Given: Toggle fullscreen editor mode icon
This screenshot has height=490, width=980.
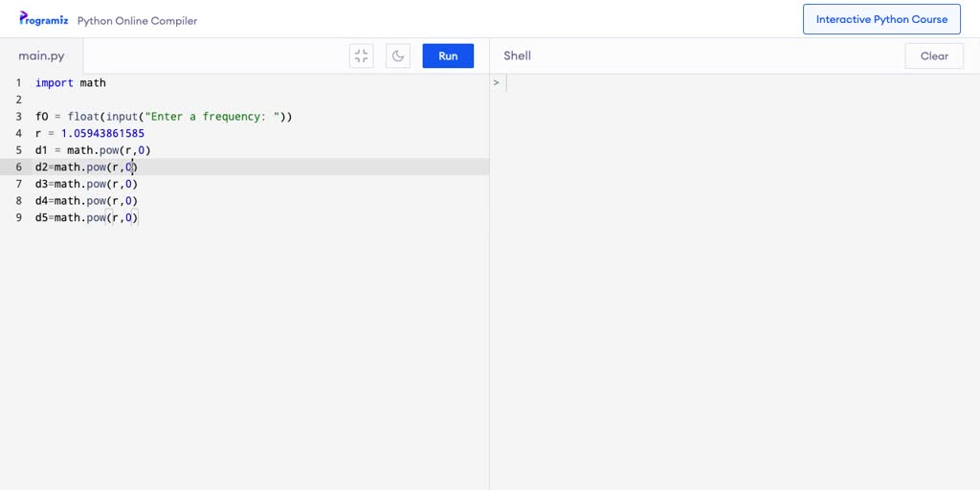Looking at the screenshot, I should tap(361, 56).
